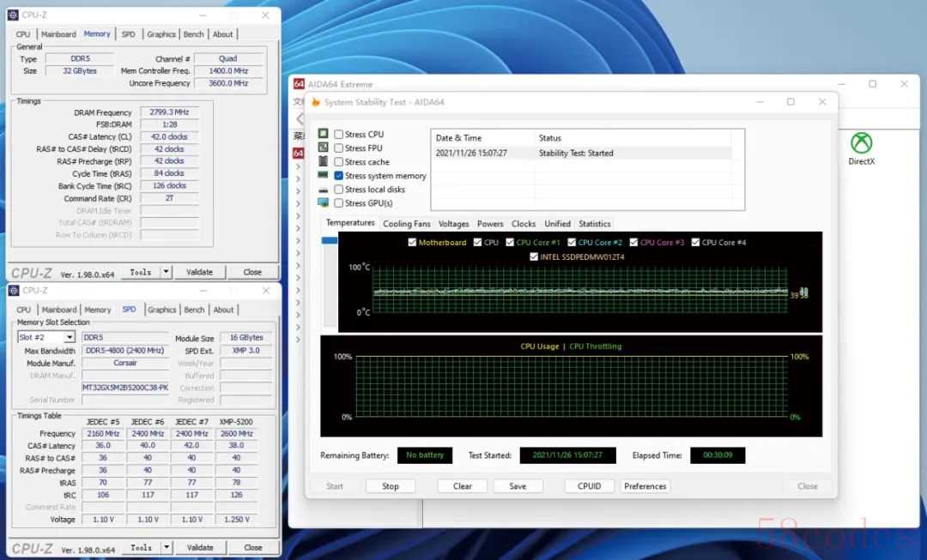Select the Temperatures tab
This screenshot has width=927, height=560.
tap(350, 223)
